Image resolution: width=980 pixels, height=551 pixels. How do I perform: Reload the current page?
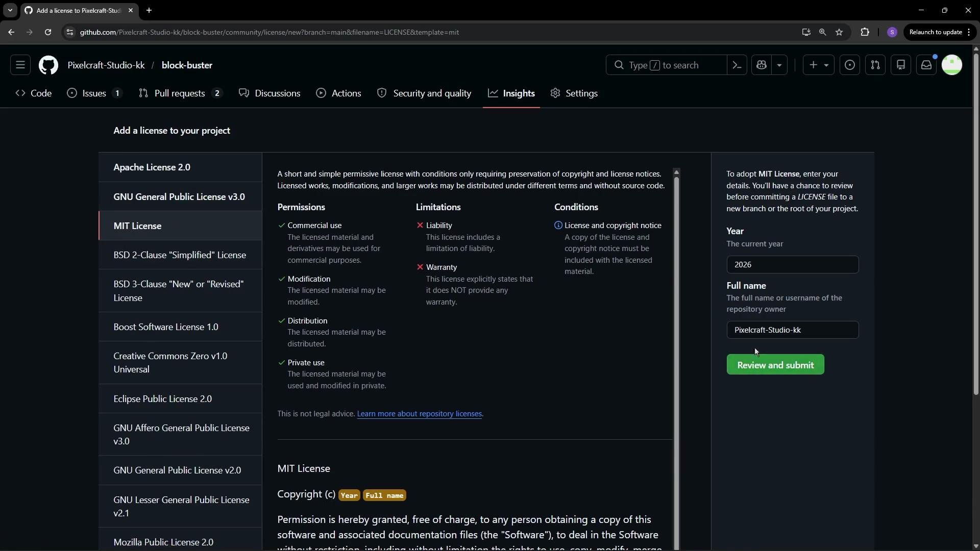click(48, 32)
